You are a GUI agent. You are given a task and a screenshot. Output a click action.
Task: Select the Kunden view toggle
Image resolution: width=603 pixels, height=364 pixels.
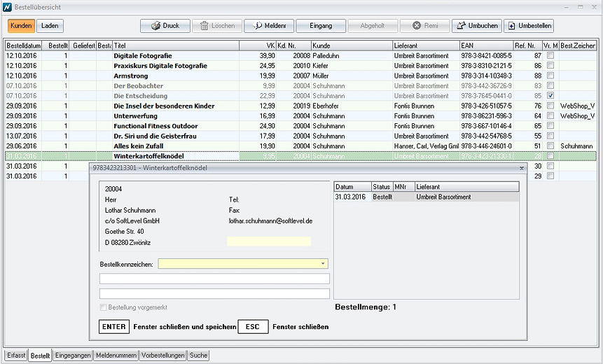(x=21, y=26)
